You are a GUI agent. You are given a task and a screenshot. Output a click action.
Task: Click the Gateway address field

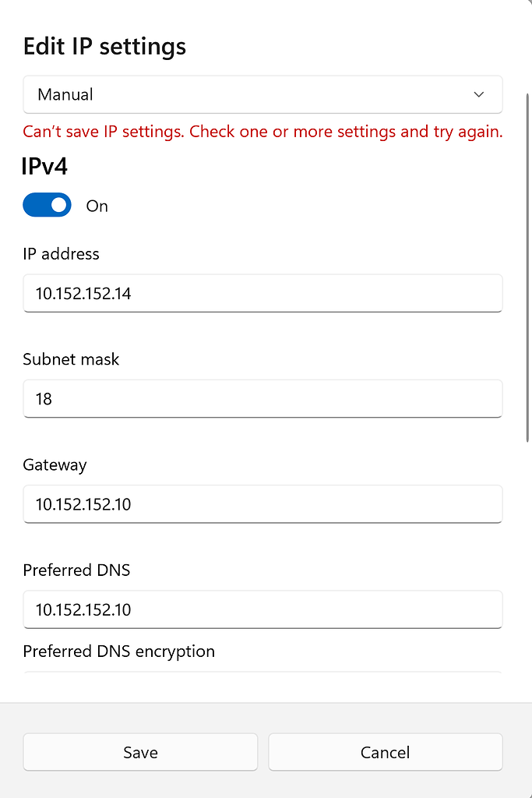[262, 504]
